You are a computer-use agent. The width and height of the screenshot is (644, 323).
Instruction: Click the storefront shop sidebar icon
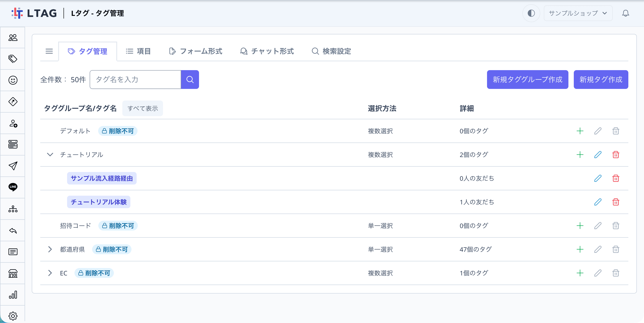13,273
